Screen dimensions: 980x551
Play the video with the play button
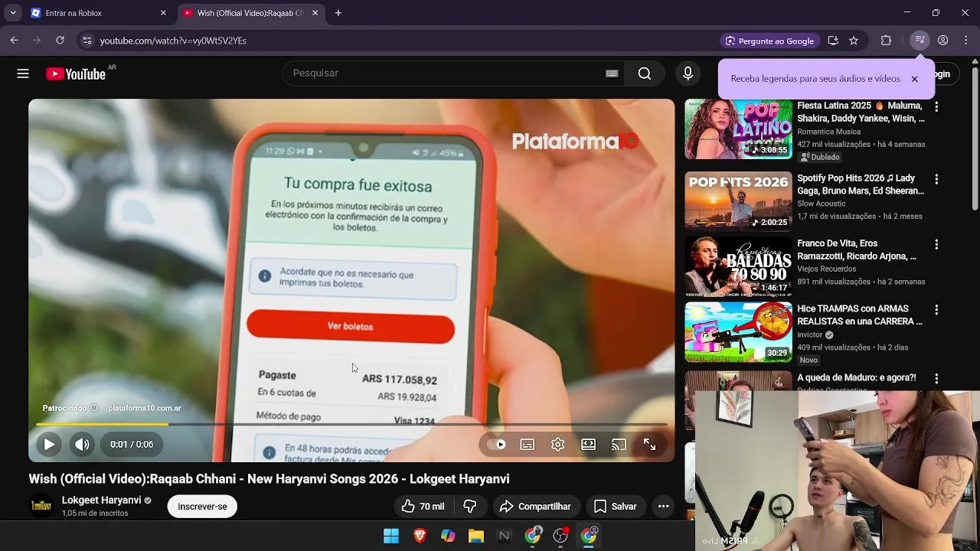[49, 444]
